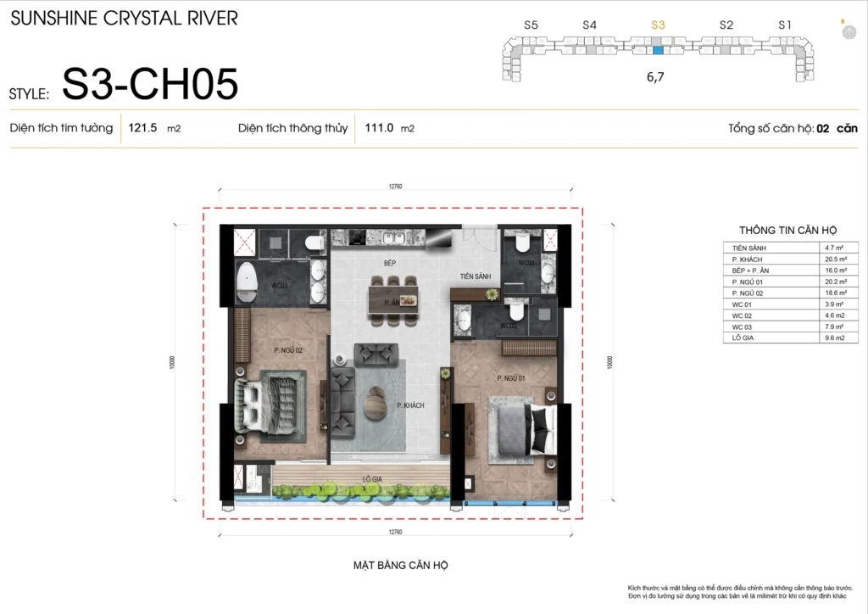
Task: Click the SUNSHINE CRYSTAL RIVER heading
Action: click(x=125, y=18)
